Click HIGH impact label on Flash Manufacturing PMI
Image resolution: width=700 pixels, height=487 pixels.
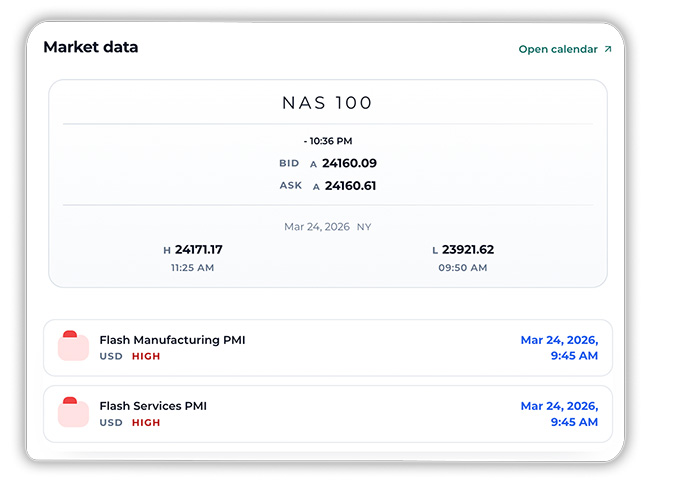point(146,356)
